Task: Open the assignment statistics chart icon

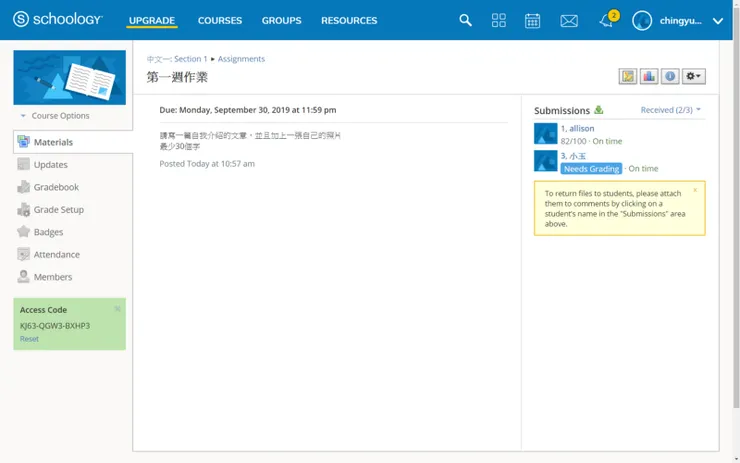Action: point(649,76)
